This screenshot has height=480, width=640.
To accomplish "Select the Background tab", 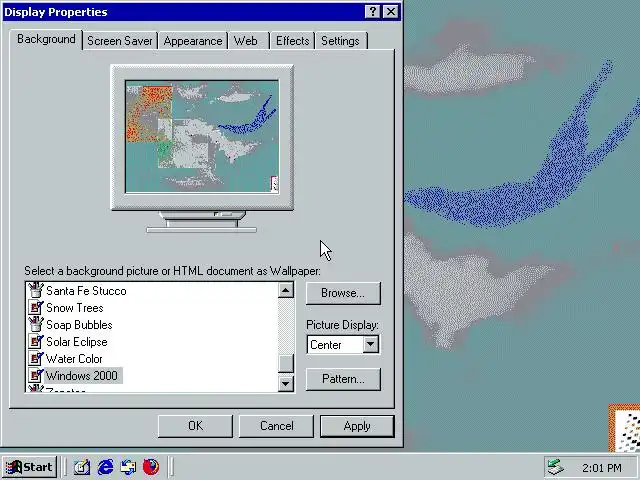I will pyautogui.click(x=46, y=40).
